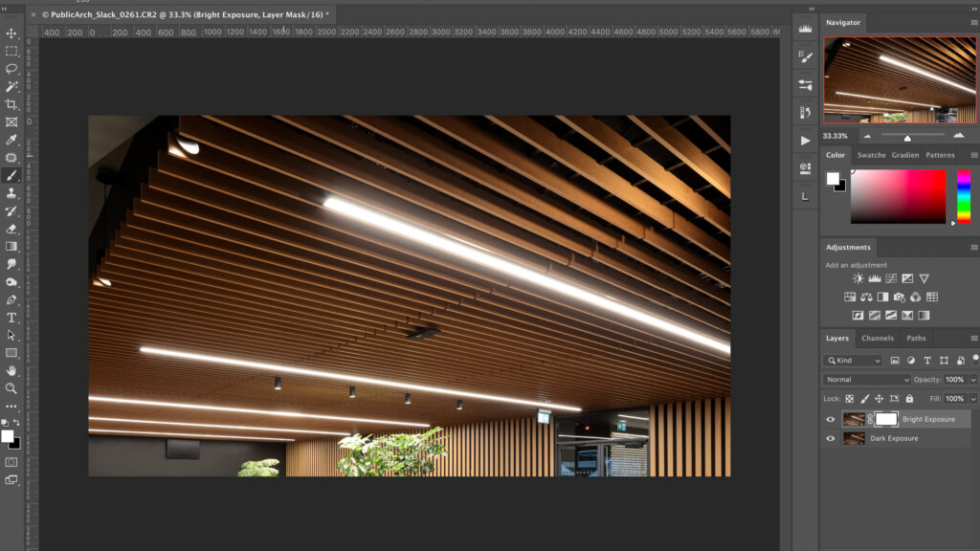Select the Lasso tool
This screenshot has width=980, height=551.
(11, 69)
